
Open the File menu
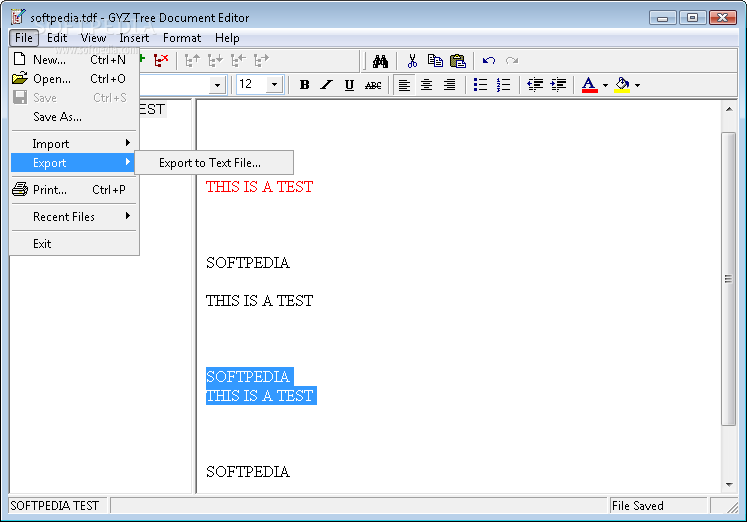coord(24,38)
